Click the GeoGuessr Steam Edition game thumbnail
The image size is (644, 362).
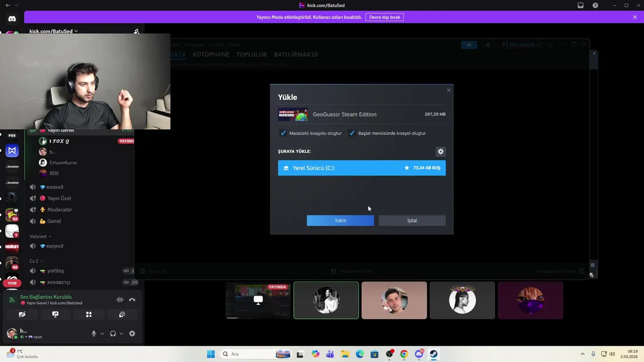[x=293, y=115]
